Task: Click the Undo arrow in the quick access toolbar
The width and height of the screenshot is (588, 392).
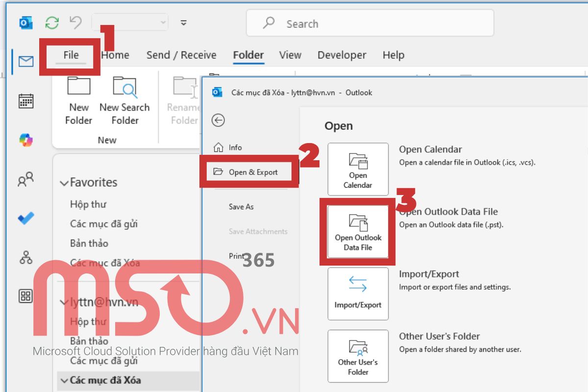Action: 75,23
